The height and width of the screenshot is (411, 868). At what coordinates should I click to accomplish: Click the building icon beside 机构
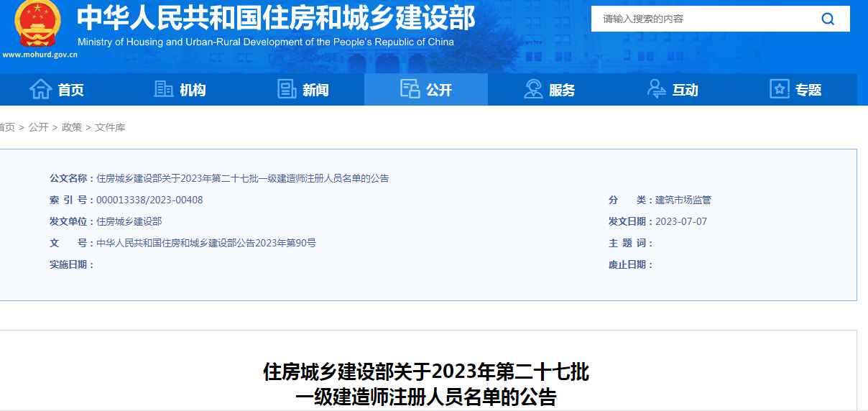164,89
